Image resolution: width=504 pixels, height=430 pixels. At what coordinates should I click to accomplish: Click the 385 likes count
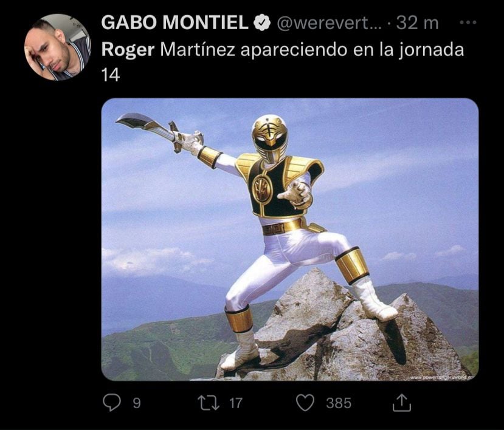339,403
